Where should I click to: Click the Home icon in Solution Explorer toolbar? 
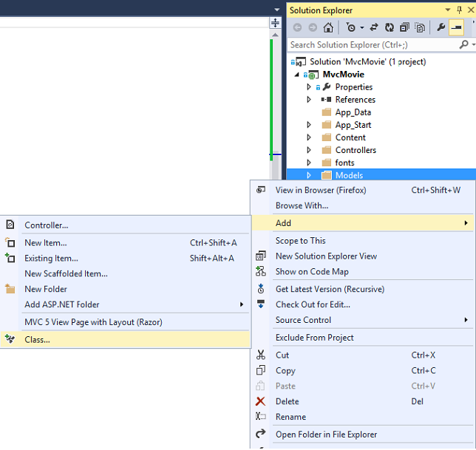(328, 27)
